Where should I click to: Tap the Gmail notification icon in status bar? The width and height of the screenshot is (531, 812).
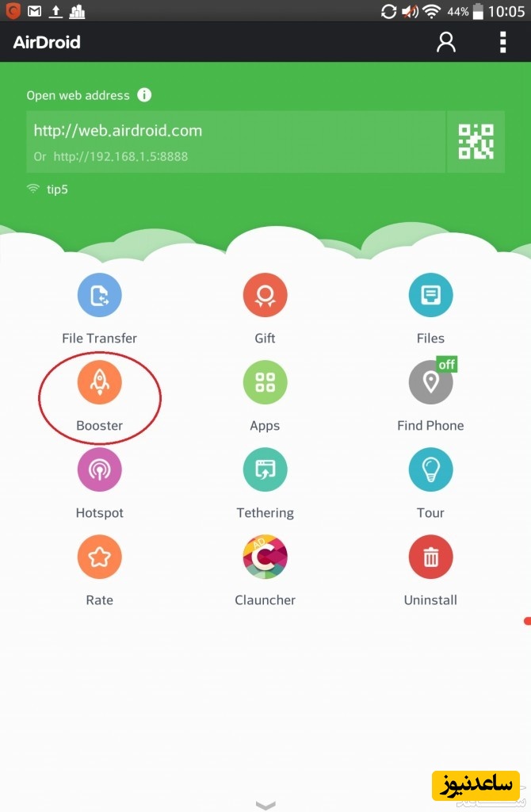click(x=34, y=11)
